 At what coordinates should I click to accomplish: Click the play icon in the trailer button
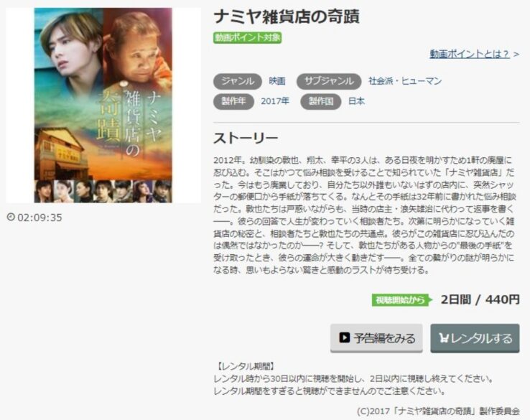(x=345, y=337)
